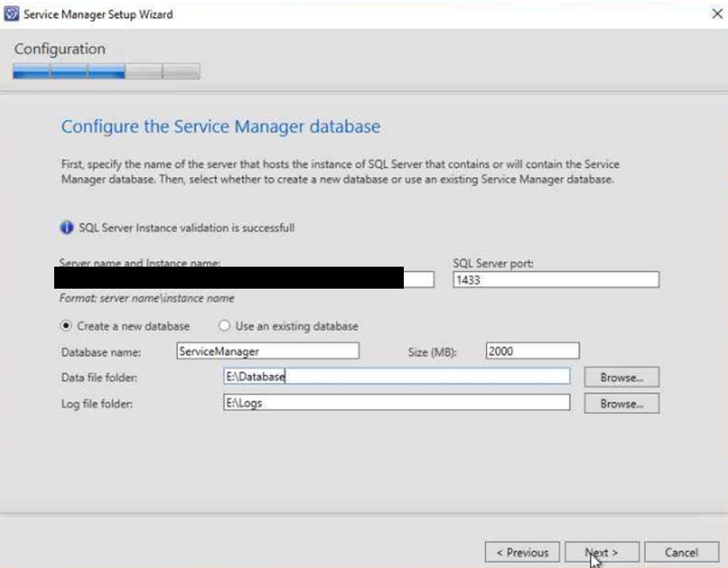Click the Database name label

point(101,352)
